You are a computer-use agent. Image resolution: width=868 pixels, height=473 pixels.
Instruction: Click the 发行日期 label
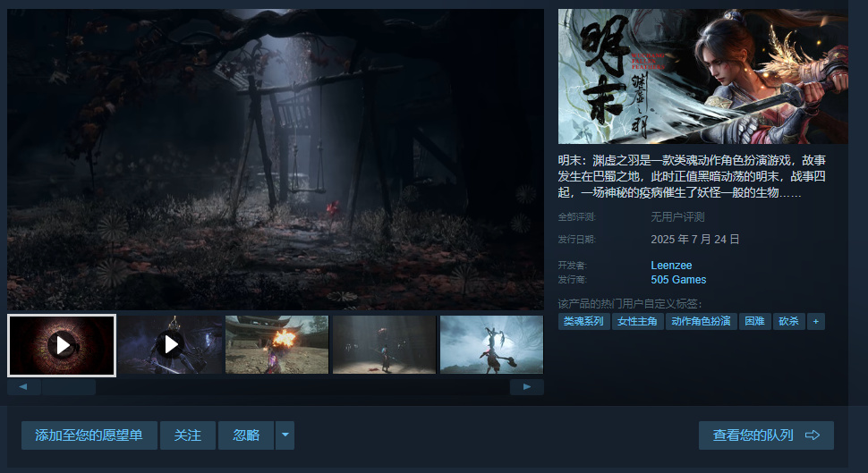[x=577, y=240]
